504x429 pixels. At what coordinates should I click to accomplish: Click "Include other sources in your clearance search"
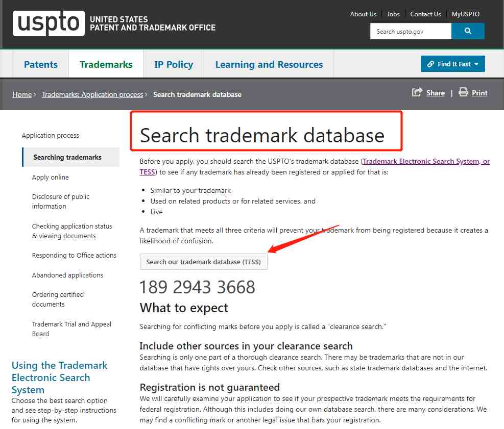(x=246, y=346)
